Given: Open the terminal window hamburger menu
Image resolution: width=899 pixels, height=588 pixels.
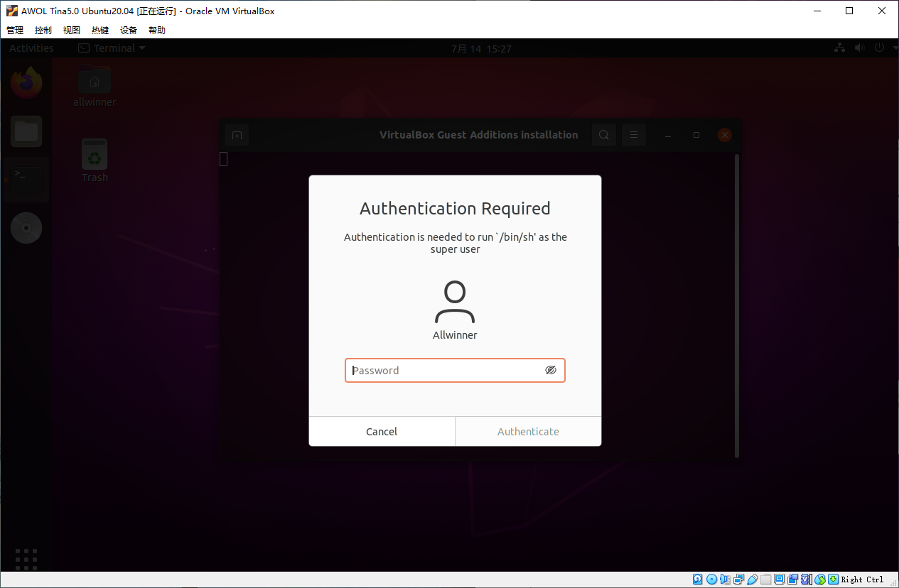Looking at the screenshot, I should pyautogui.click(x=633, y=135).
